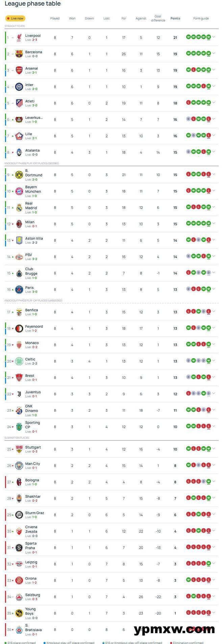Image resolution: width=223 pixels, height=644 pixels.
Task: Toggle the Live now filter
Action: 15,18
